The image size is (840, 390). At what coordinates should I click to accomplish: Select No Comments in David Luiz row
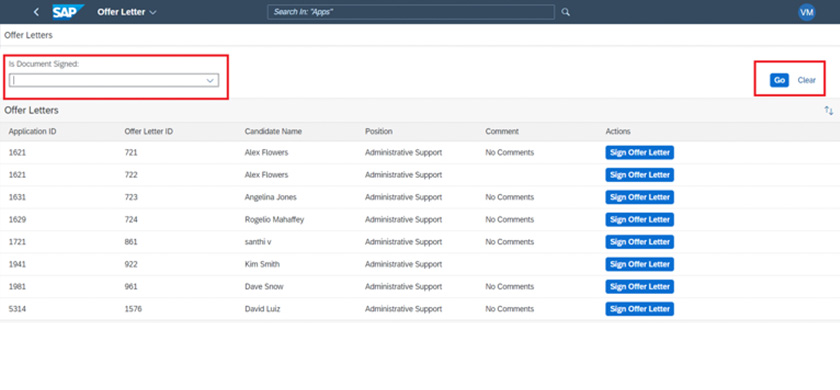point(509,309)
